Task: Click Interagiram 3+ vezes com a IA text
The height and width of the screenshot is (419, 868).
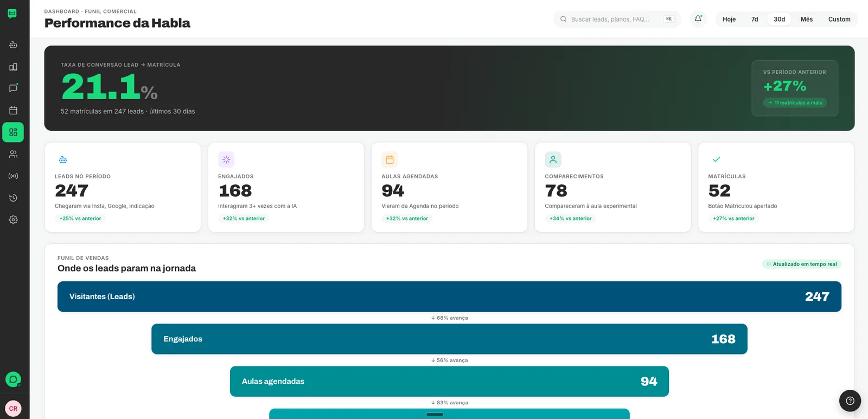Action: 257,206
